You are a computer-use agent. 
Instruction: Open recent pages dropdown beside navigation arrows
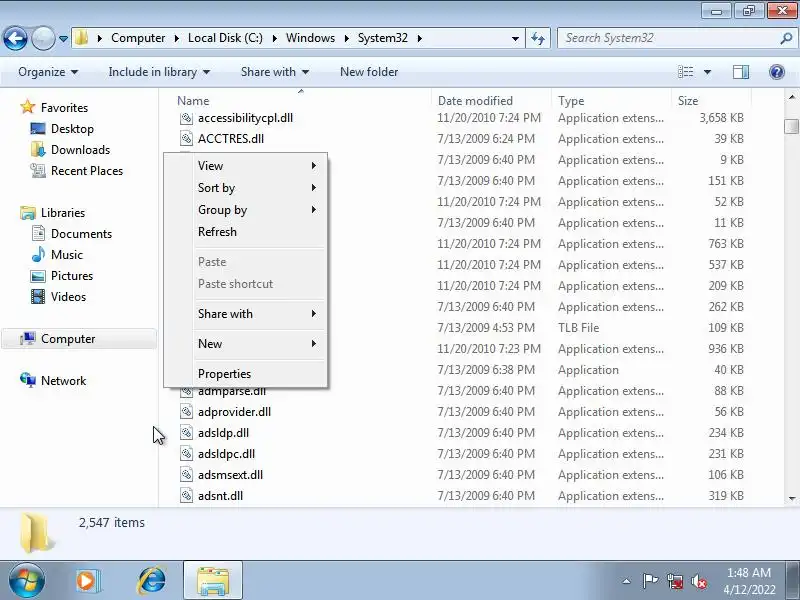tap(63, 39)
